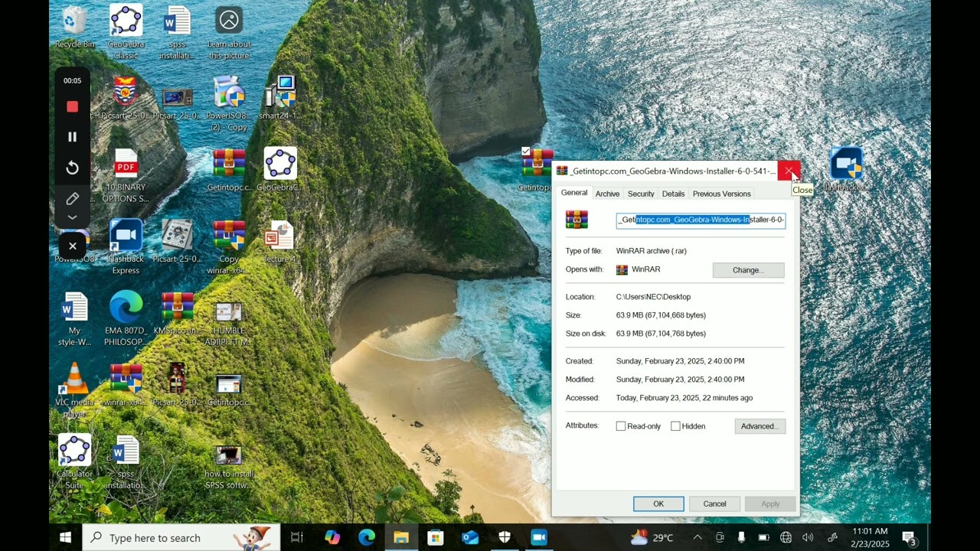980x551 pixels.
Task: Open Microsoft Edge from the taskbar
Action: (367, 538)
